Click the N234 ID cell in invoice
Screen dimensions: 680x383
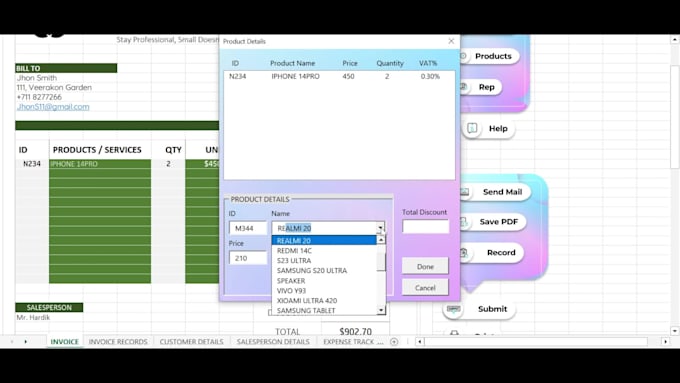pyautogui.click(x=32, y=164)
